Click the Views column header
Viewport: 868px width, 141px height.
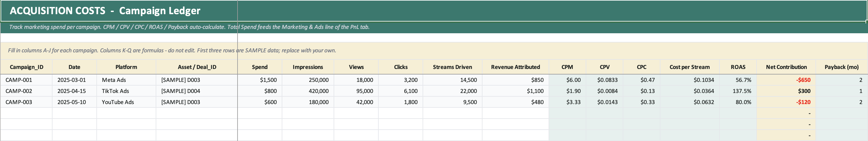click(x=356, y=67)
